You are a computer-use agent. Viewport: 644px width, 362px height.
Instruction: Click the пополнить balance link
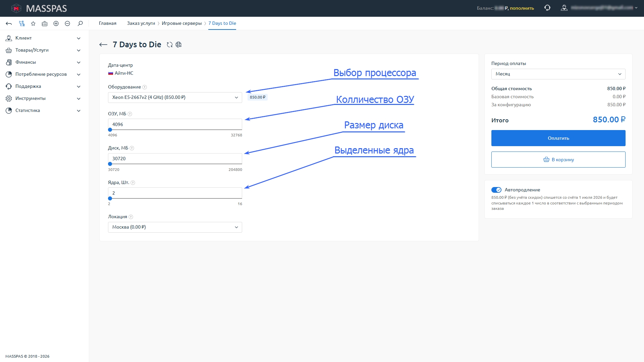tap(522, 8)
